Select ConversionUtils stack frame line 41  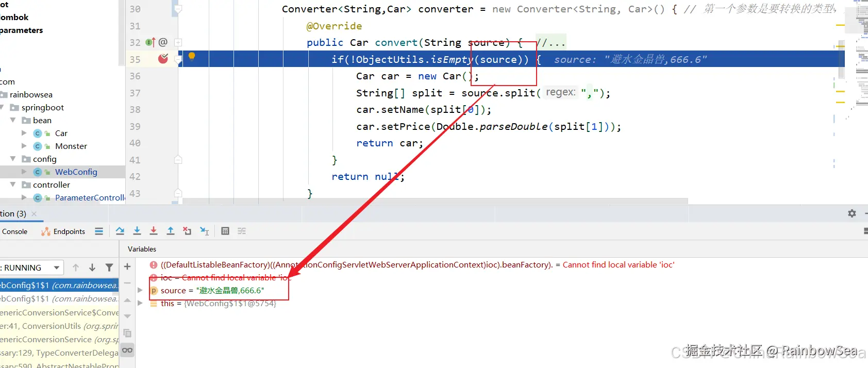tap(59, 326)
